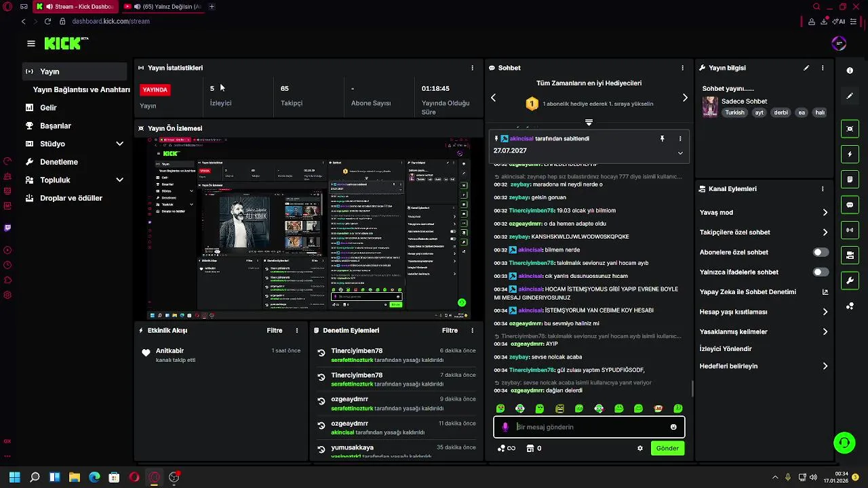Image resolution: width=868 pixels, height=488 pixels.
Task: Open Yayın İstatistikleri panel options menu
Action: pyautogui.click(x=472, y=68)
